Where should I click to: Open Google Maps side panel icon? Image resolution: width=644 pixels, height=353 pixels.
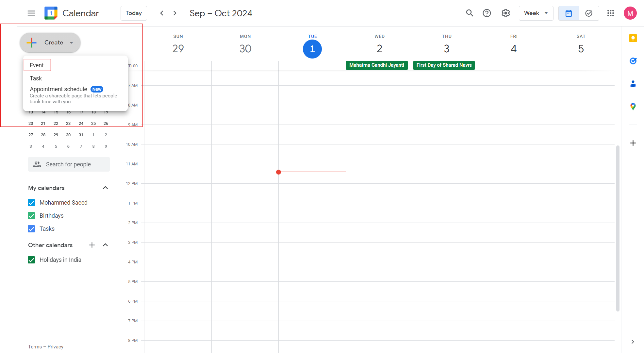[633, 107]
